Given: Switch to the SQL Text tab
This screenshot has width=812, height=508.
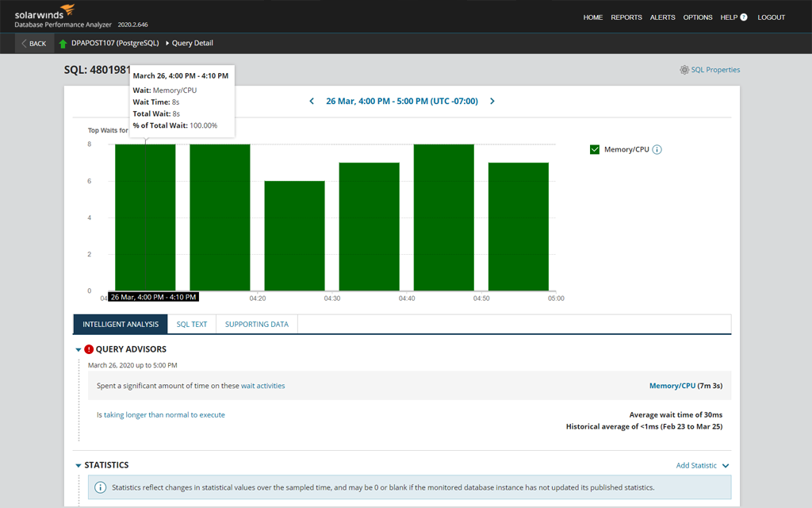Looking at the screenshot, I should click(x=191, y=324).
